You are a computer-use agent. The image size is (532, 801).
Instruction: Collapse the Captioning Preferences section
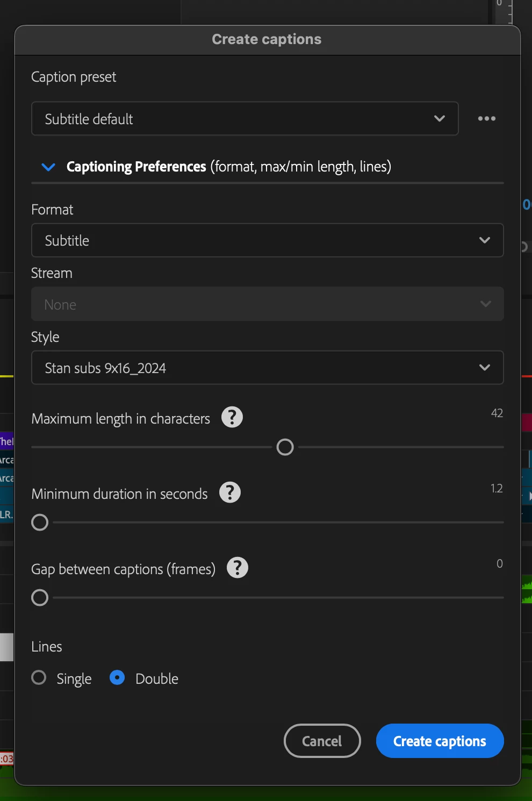pos(48,167)
